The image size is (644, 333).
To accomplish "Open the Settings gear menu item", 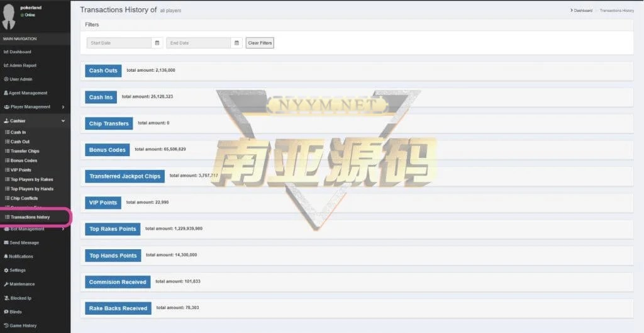I will [18, 270].
